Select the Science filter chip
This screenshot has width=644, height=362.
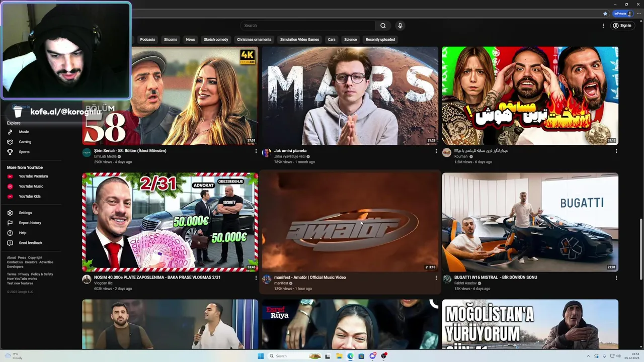pos(351,39)
